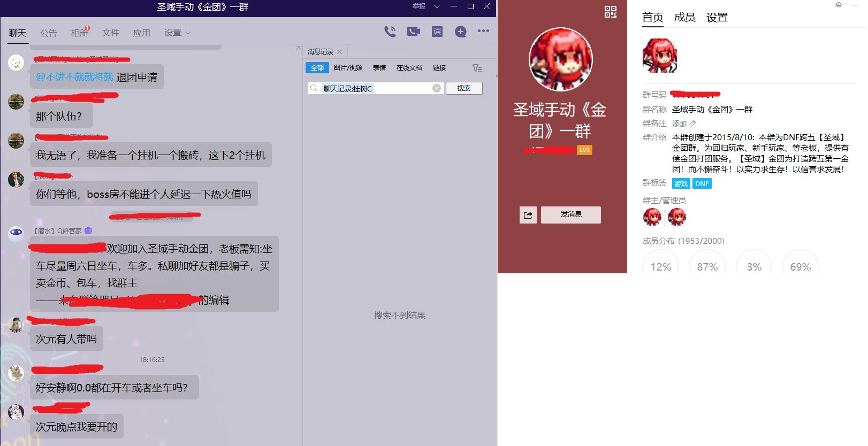
Task: Click the DNF group tag
Action: click(702, 183)
